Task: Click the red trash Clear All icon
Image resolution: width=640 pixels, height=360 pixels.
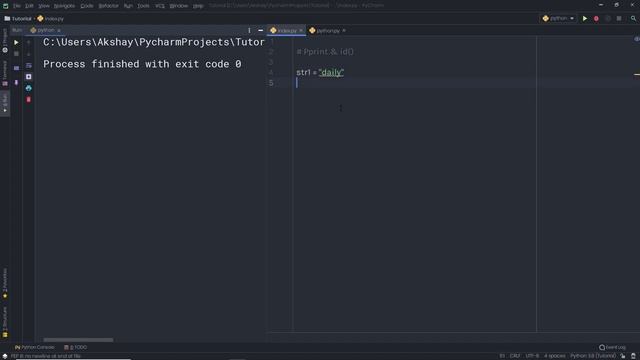Action: tap(29, 100)
